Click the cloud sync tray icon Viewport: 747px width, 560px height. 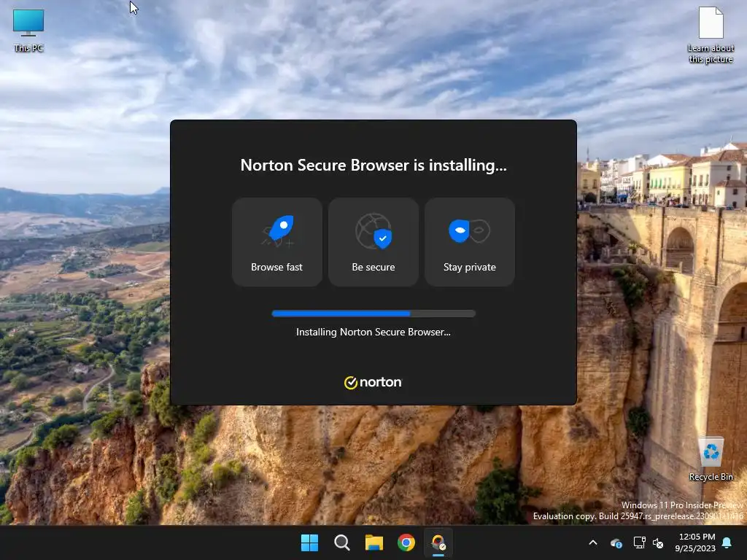coord(616,542)
